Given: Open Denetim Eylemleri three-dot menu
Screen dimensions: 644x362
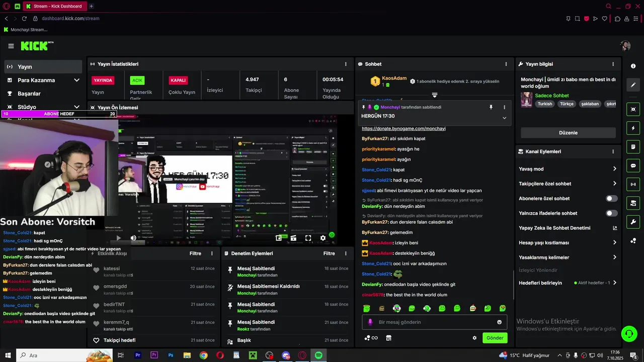Looking at the screenshot, I should (x=346, y=253).
